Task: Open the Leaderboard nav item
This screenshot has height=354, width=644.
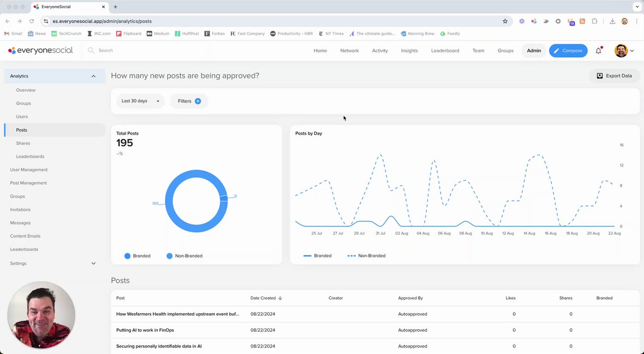Action: pos(445,51)
